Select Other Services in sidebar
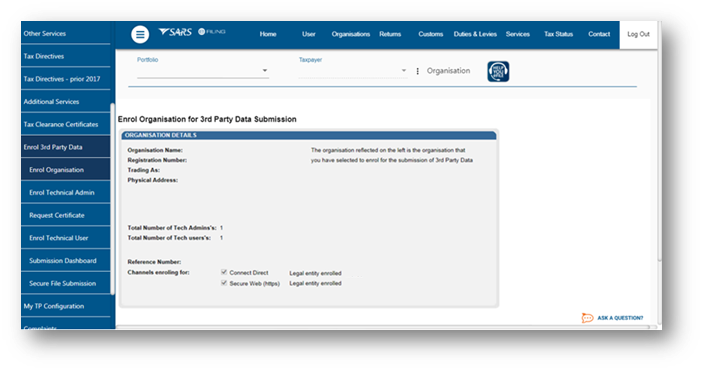 (66, 33)
